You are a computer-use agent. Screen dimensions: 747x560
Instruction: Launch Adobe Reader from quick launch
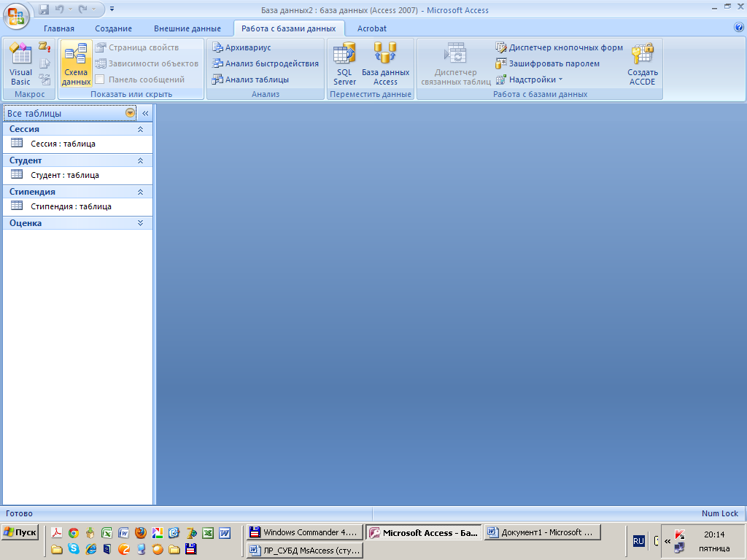pyautogui.click(x=57, y=532)
